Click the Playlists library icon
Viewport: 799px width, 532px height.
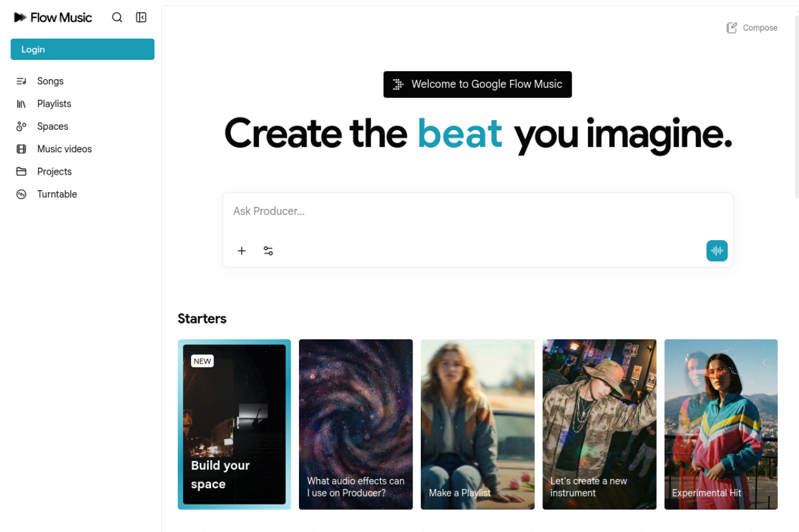(x=21, y=104)
